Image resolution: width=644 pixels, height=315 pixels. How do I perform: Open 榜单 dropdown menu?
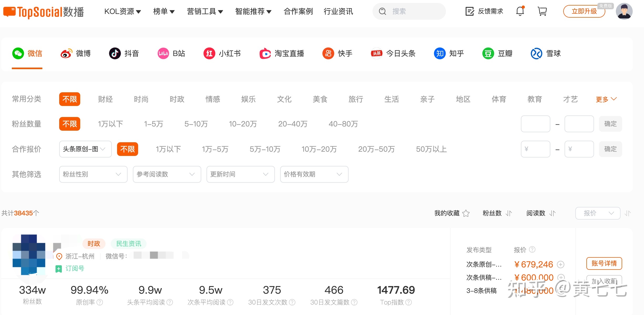(x=164, y=11)
